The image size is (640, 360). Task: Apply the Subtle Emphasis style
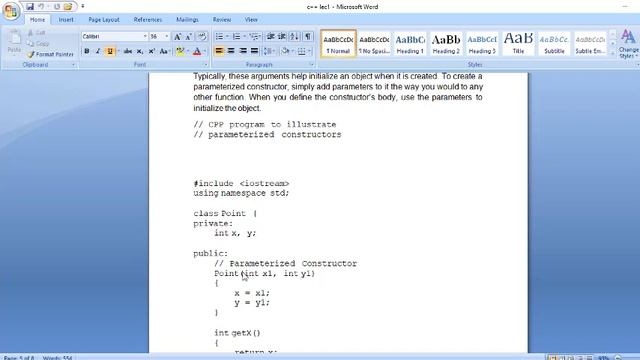590,43
